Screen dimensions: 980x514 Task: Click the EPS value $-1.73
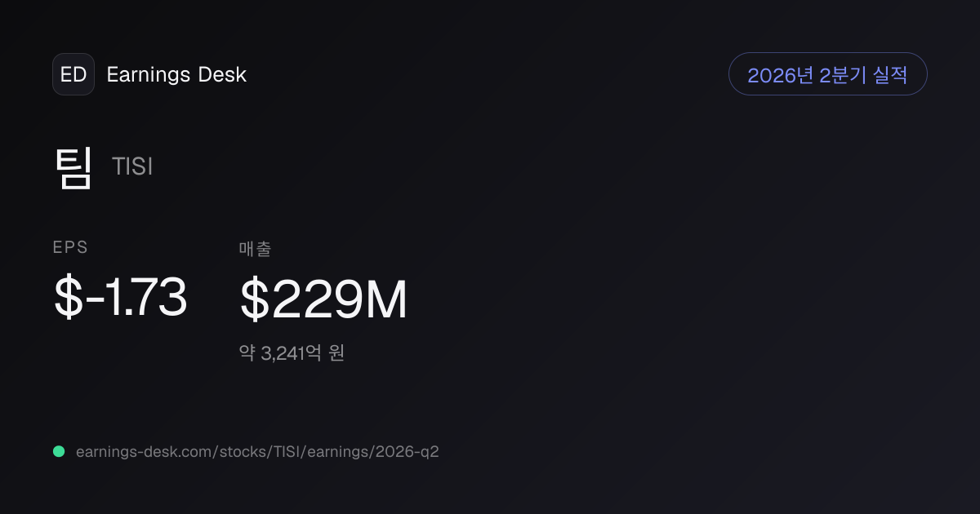[120, 297]
